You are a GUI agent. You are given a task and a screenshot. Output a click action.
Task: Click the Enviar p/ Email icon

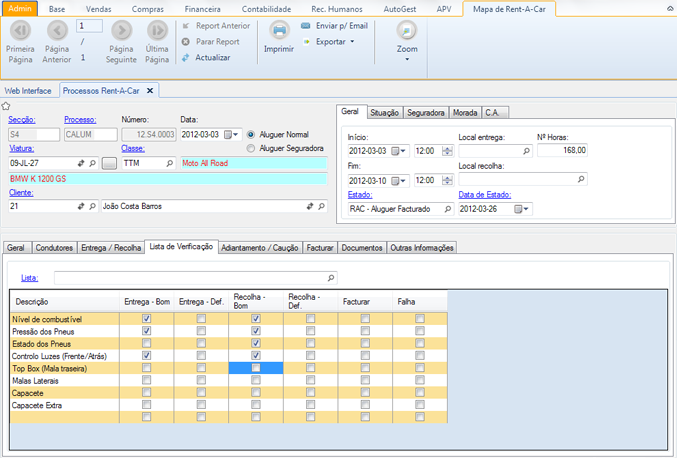(x=305, y=25)
